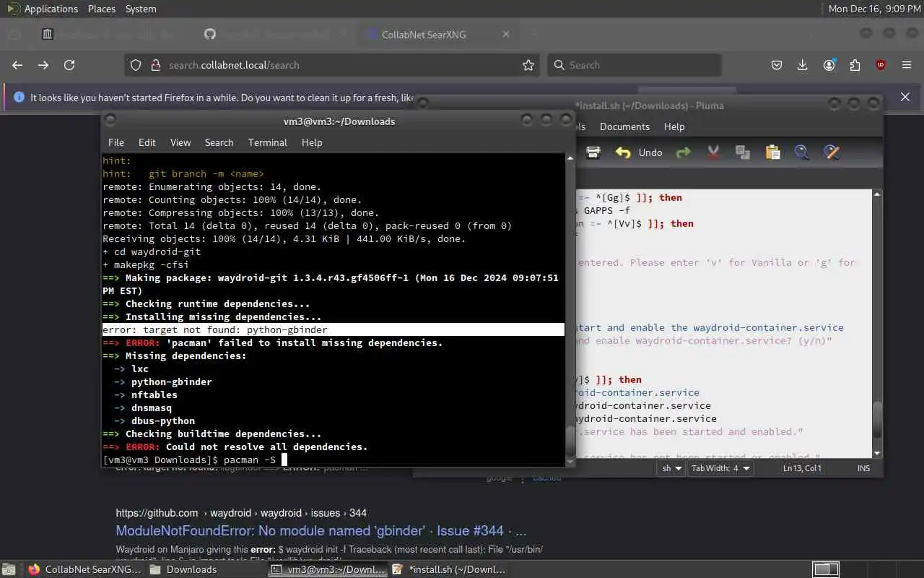Click the Print icon in Pluma toolbar

pyautogui.click(x=593, y=152)
